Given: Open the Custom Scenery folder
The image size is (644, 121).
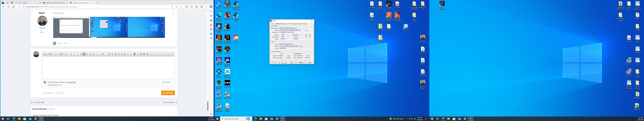Looking at the screenshot, I should coord(638,73).
